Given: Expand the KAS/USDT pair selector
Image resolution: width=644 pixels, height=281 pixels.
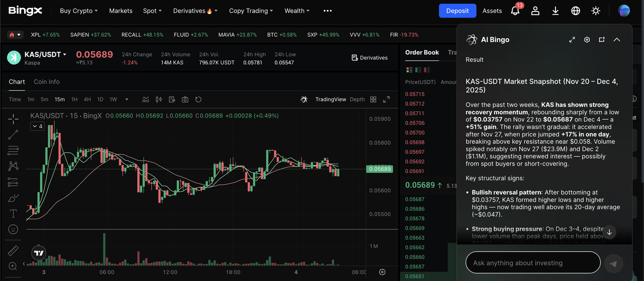Looking at the screenshot, I should 45,54.
